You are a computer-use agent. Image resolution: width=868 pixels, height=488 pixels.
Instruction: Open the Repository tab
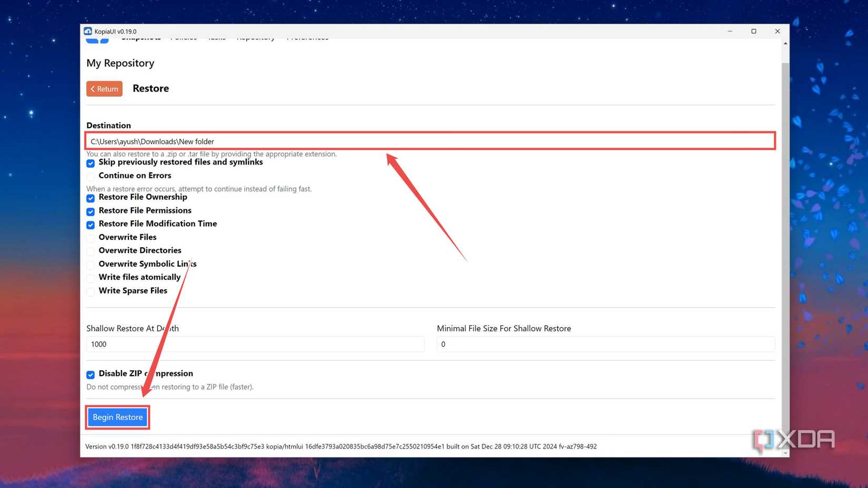click(256, 37)
